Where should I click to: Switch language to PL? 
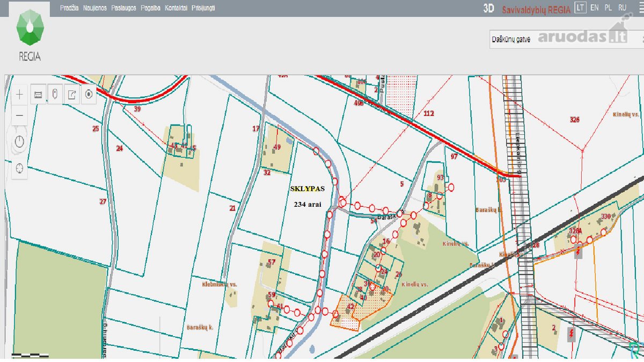coord(608,8)
